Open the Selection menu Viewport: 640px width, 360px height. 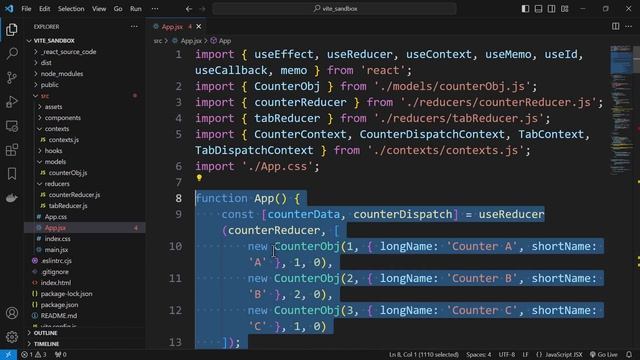(71, 9)
